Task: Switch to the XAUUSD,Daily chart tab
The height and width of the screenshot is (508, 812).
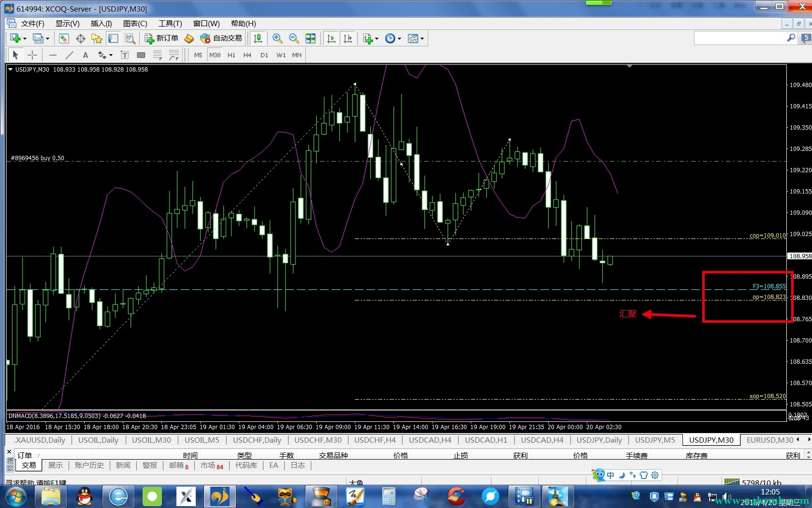Action: coord(40,440)
